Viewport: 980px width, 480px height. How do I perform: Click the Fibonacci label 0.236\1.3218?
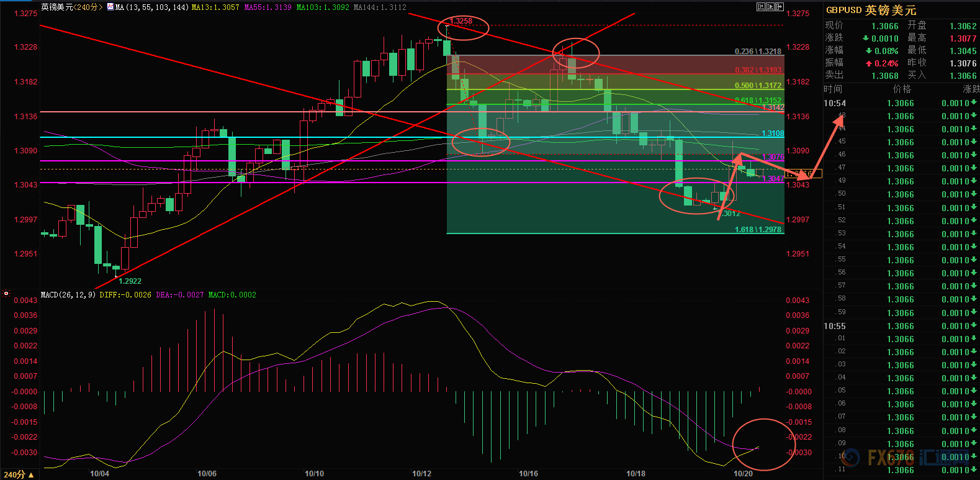click(758, 52)
